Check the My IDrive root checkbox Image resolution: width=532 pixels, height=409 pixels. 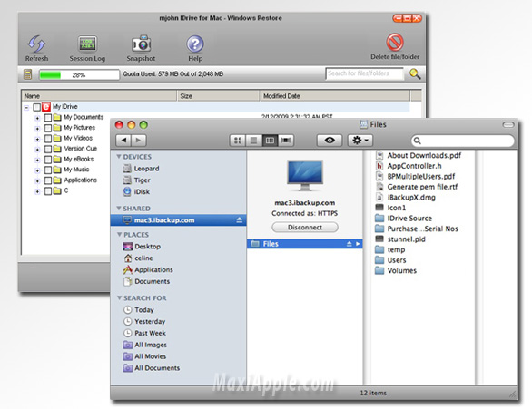point(36,107)
